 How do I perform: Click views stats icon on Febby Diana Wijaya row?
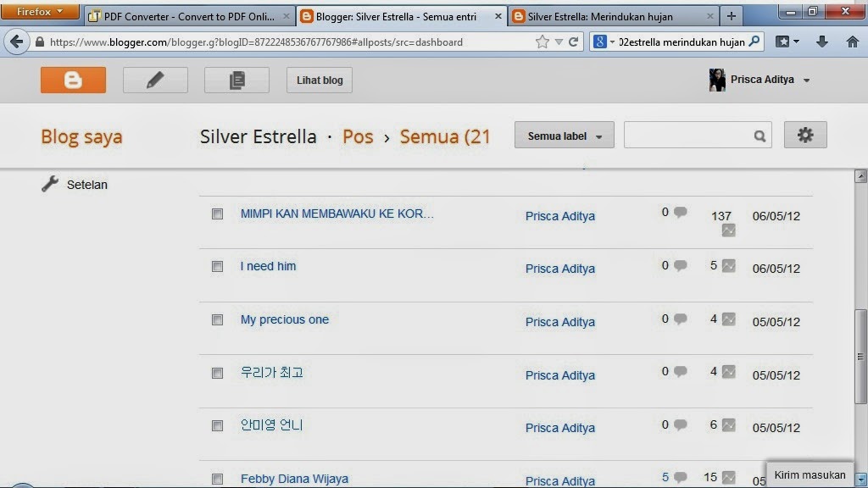728,477
